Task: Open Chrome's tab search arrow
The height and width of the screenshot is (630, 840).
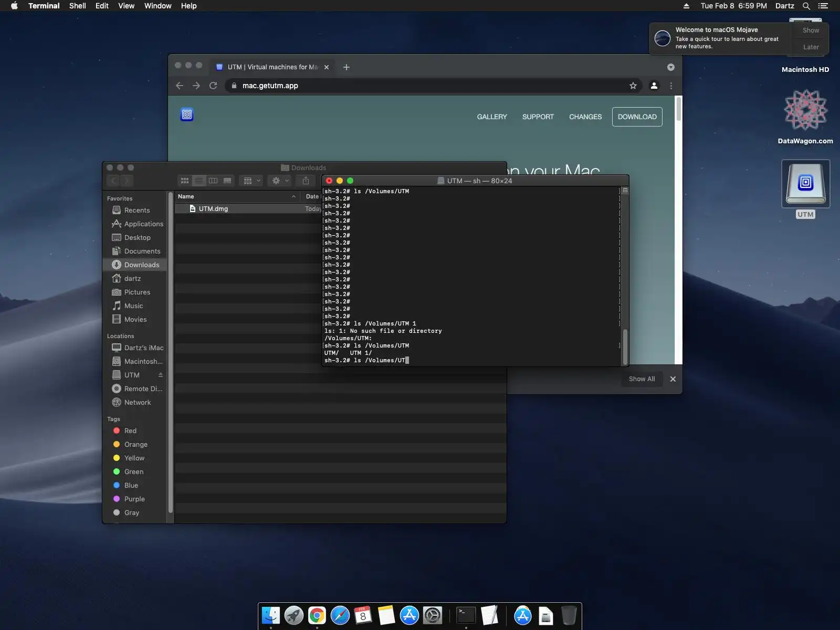Action: [x=671, y=67]
